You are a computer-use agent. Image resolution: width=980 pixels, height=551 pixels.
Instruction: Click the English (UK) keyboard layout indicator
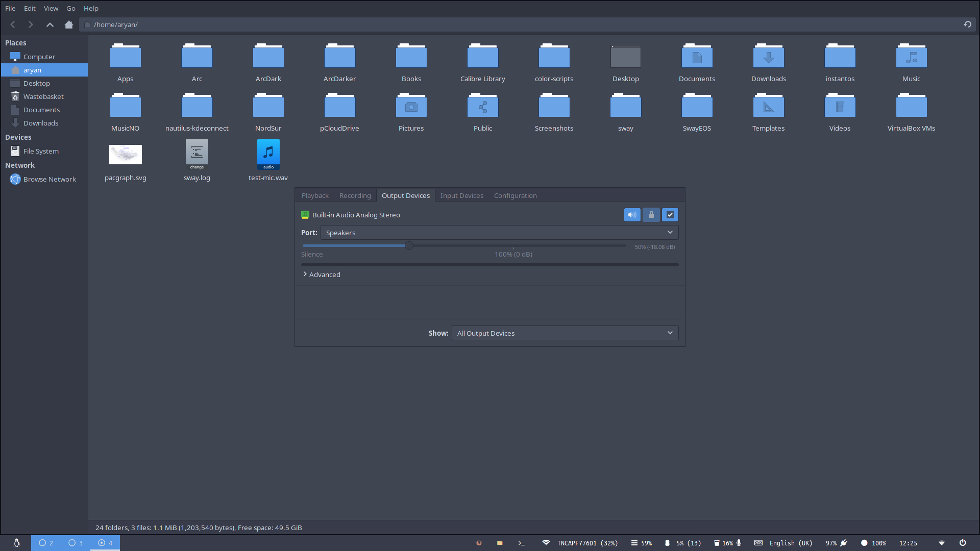point(784,543)
